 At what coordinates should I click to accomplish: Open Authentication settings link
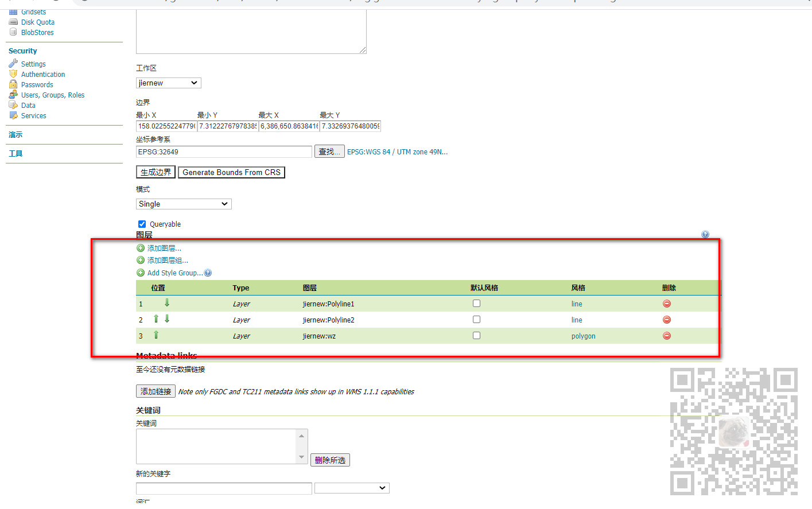[x=43, y=75]
